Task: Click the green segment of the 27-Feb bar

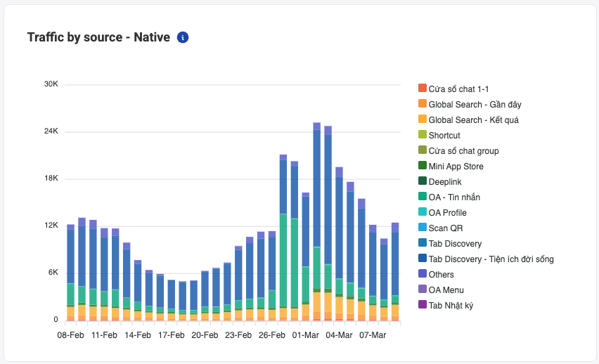Action: click(x=283, y=260)
